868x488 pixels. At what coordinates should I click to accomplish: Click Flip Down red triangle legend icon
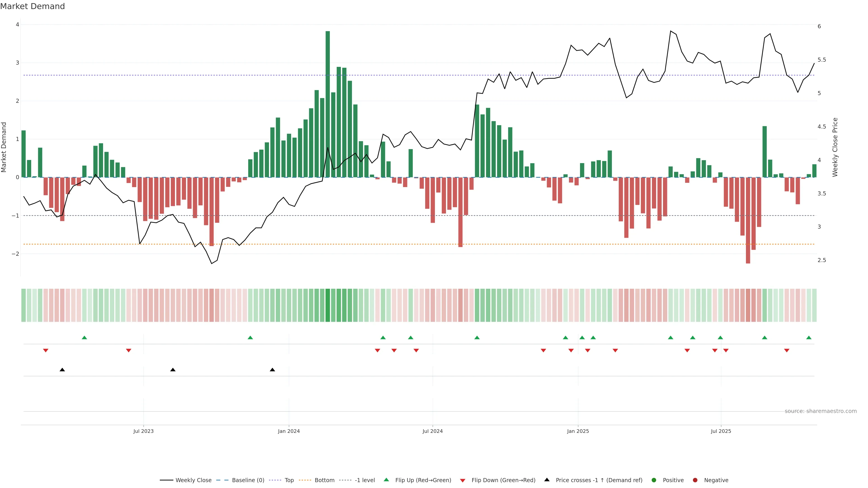463,481
